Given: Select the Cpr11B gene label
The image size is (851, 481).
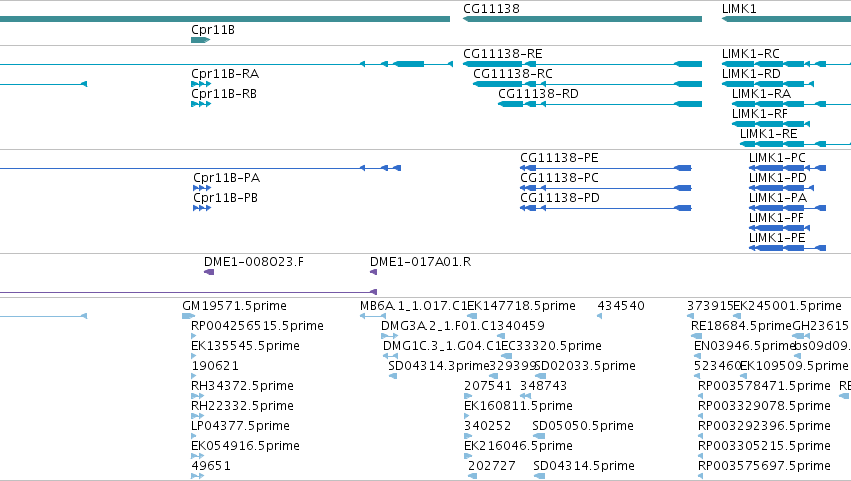Looking at the screenshot, I should (x=213, y=30).
